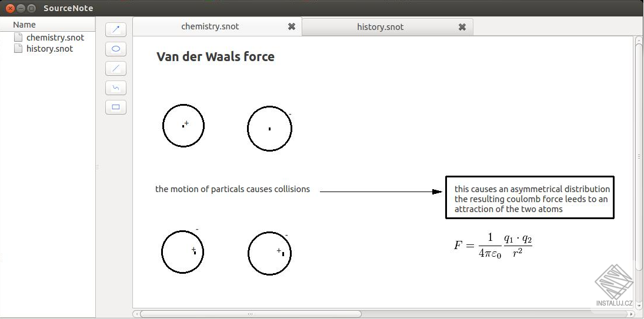Select the arrow drawing tool

click(x=116, y=29)
